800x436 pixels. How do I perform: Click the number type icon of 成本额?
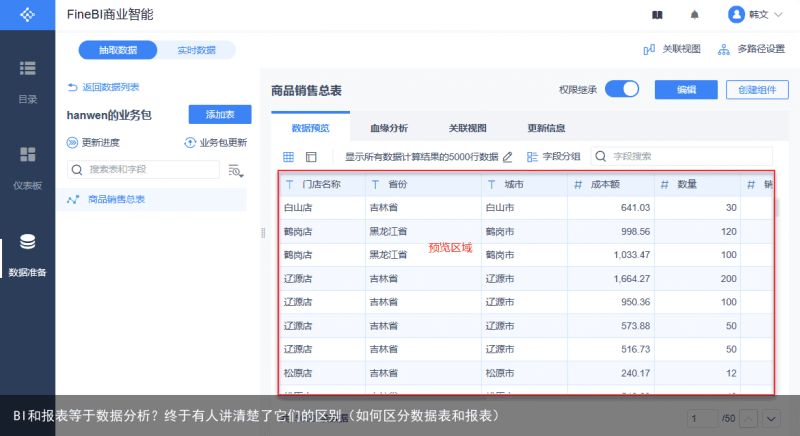tap(578, 185)
